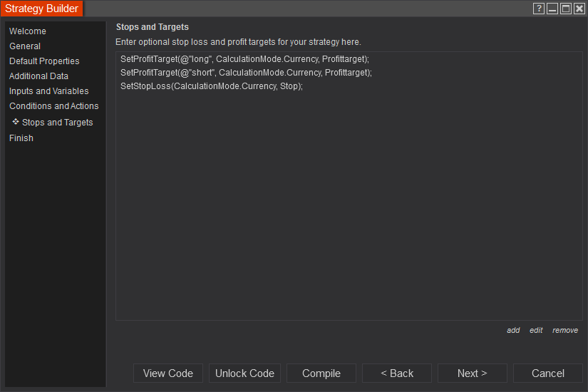Viewport: 588px width, 392px height.
Task: Maximize the Strategy Builder window
Action: click(x=566, y=9)
